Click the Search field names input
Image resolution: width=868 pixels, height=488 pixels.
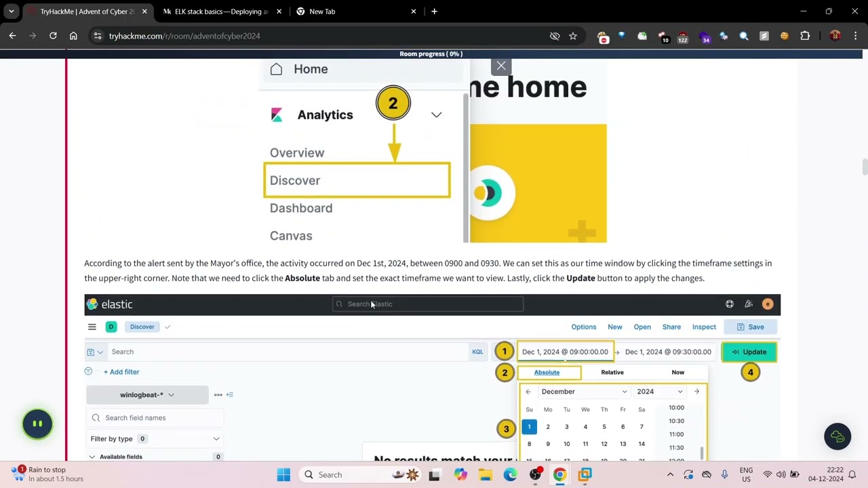[155, 418]
